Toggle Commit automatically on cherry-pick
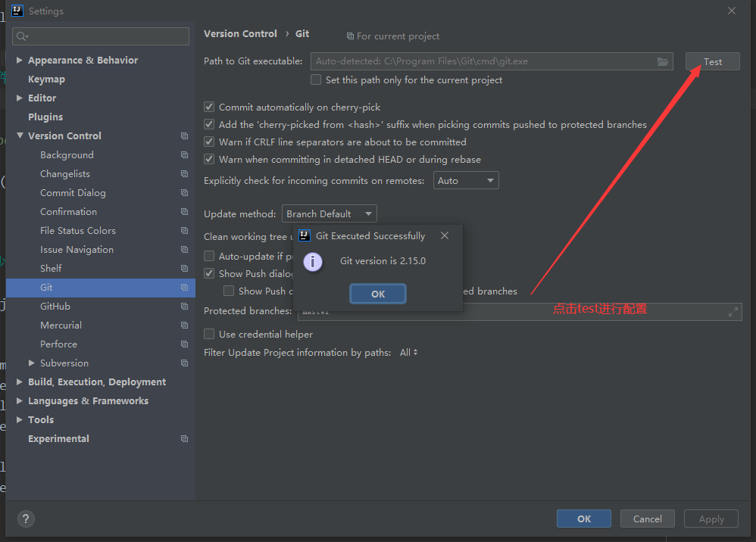The image size is (756, 542). pyautogui.click(x=210, y=107)
